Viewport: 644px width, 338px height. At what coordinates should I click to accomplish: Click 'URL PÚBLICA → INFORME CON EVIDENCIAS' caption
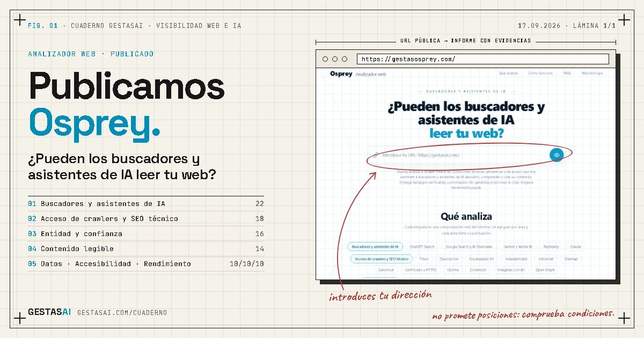[466, 41]
